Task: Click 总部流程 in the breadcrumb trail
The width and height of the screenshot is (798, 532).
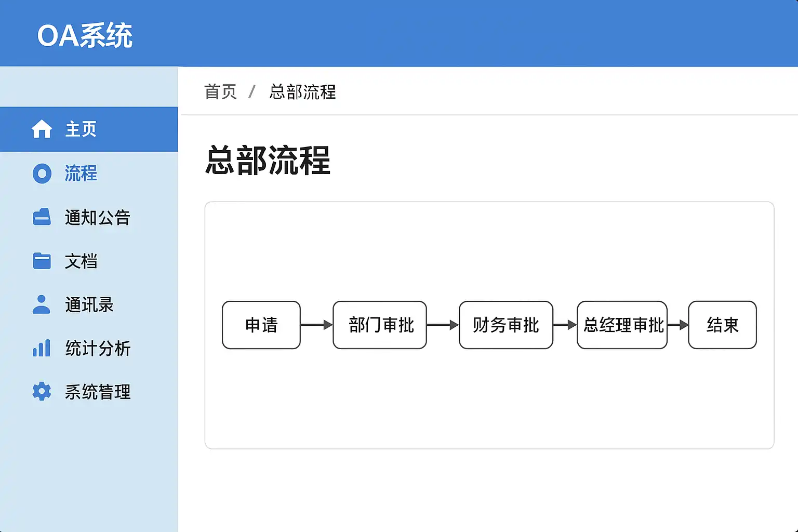Action: 302,92
